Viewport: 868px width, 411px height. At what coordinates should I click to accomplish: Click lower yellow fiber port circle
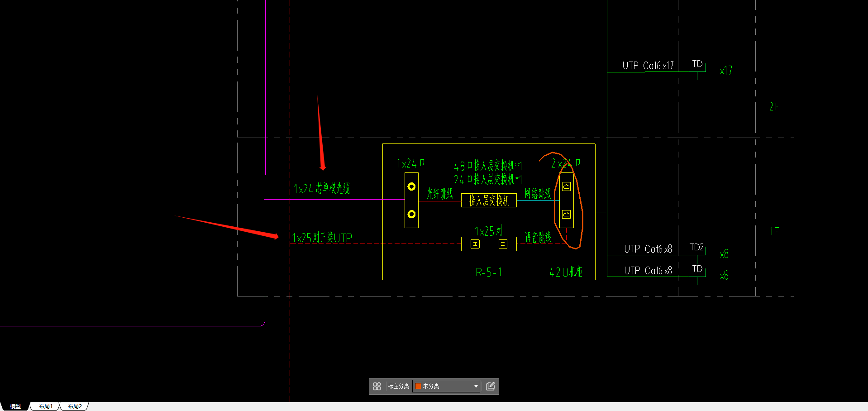pyautogui.click(x=411, y=214)
